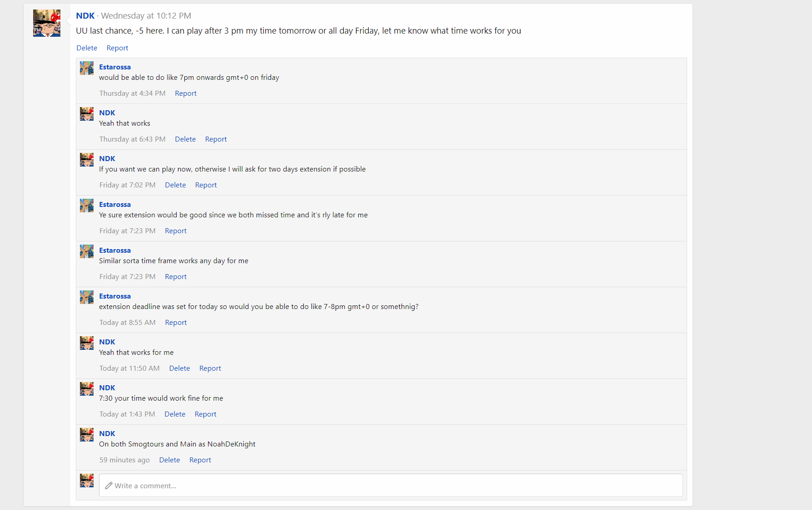The height and width of the screenshot is (510, 812).
Task: Click NDK's avatar beside 'Yeah that works' comment
Action: (87, 114)
